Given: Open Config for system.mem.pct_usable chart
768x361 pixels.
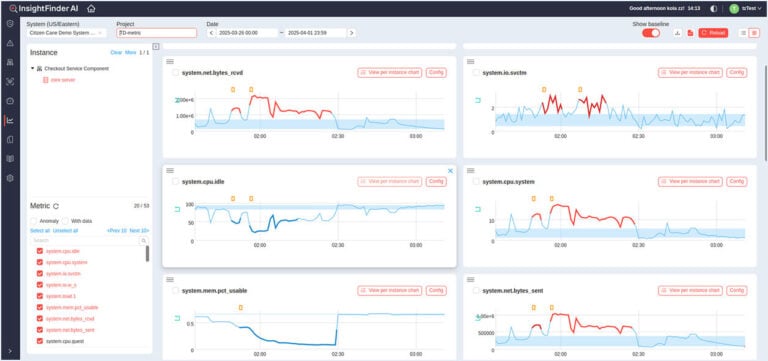Looking at the screenshot, I should (x=436, y=290).
